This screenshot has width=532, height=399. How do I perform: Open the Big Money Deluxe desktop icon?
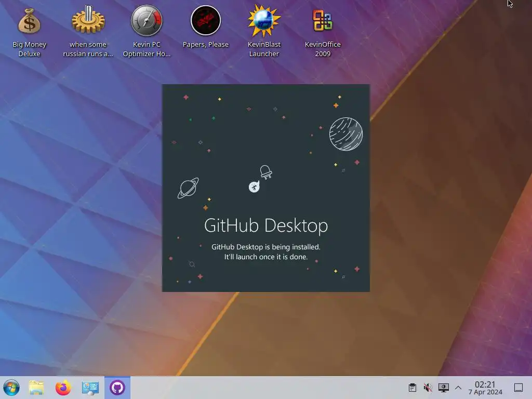coord(29,21)
